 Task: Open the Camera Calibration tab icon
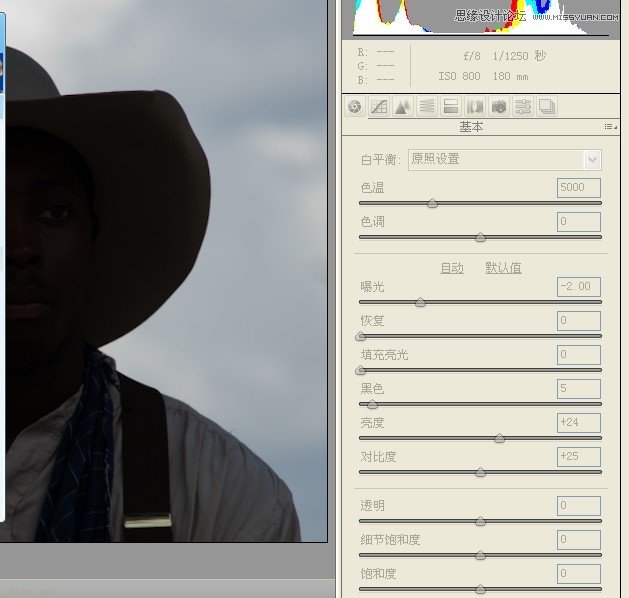click(x=499, y=107)
